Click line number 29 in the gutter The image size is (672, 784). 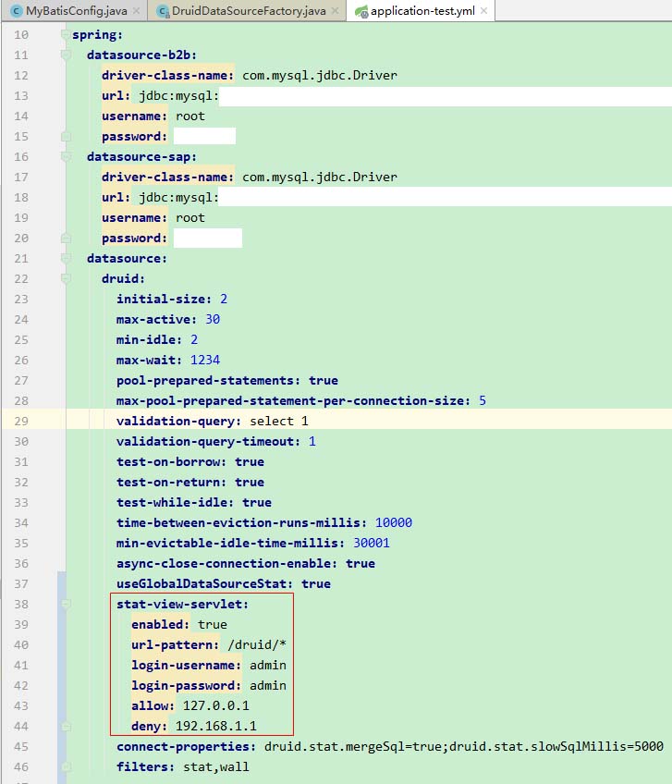pyautogui.click(x=21, y=421)
